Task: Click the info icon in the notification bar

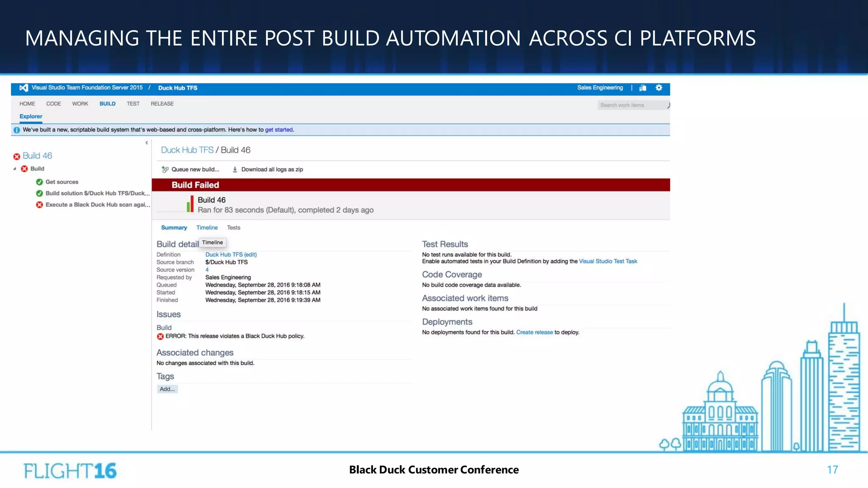Action: point(17,130)
